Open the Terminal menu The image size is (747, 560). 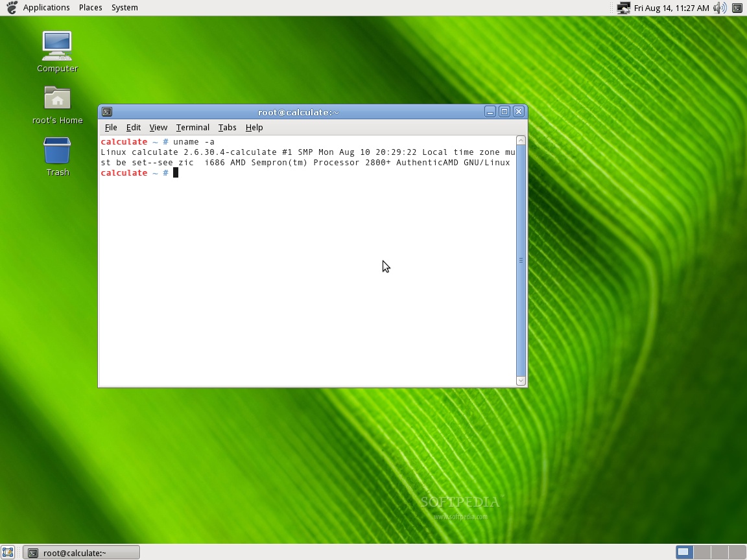point(193,127)
